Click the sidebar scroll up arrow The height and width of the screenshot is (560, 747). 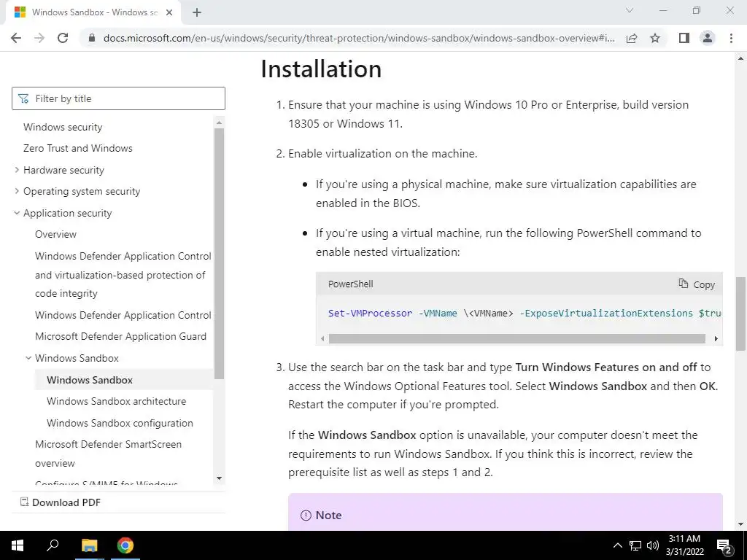tap(219, 122)
